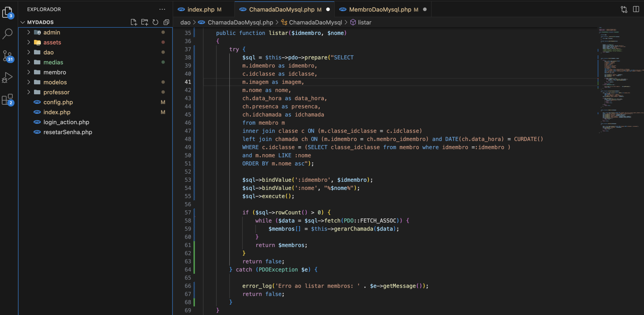Switch to the MembroDaoMysql.php tab

click(379, 9)
